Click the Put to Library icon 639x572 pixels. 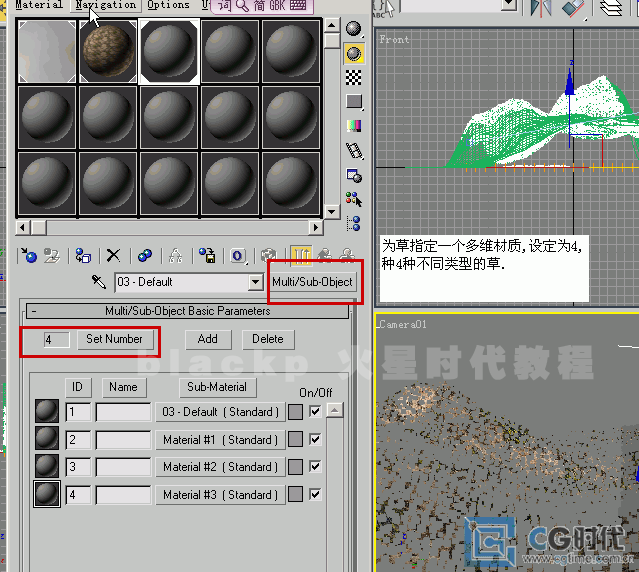(x=207, y=256)
